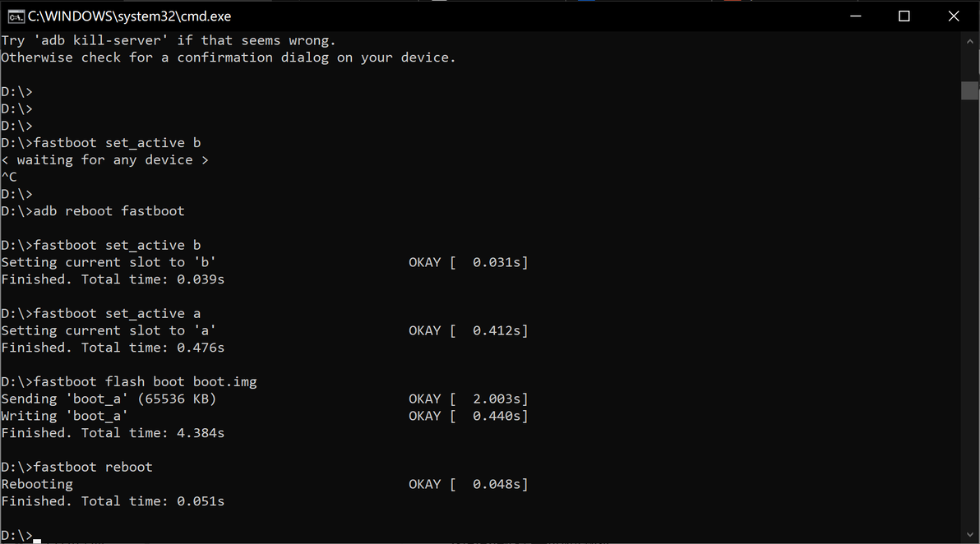The height and width of the screenshot is (544, 980).
Task: Click the scrollbar down arrow
Action: click(x=970, y=534)
